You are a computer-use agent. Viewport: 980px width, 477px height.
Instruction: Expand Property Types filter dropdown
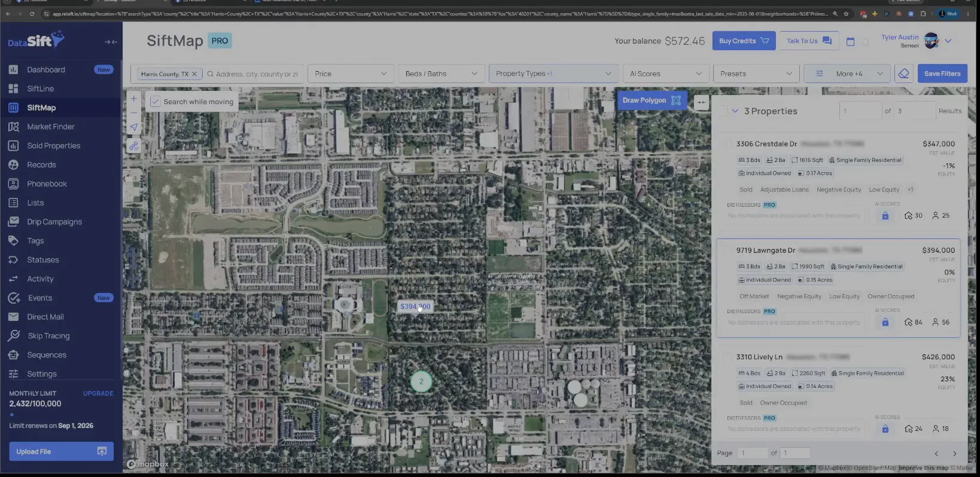tap(553, 74)
